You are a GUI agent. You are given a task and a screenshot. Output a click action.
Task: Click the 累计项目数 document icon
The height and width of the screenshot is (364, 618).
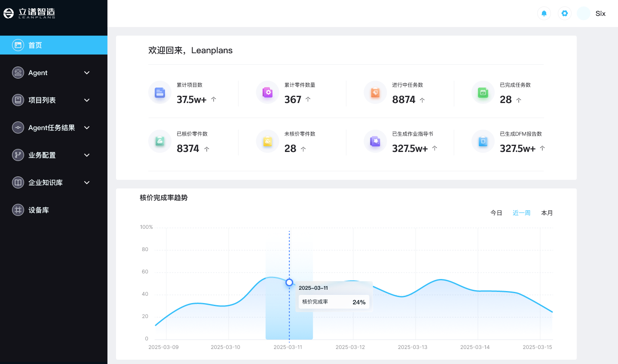160,92
